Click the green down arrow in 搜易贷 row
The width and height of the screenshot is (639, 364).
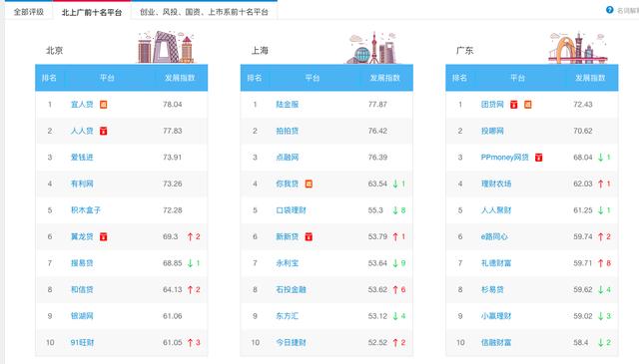point(190,263)
